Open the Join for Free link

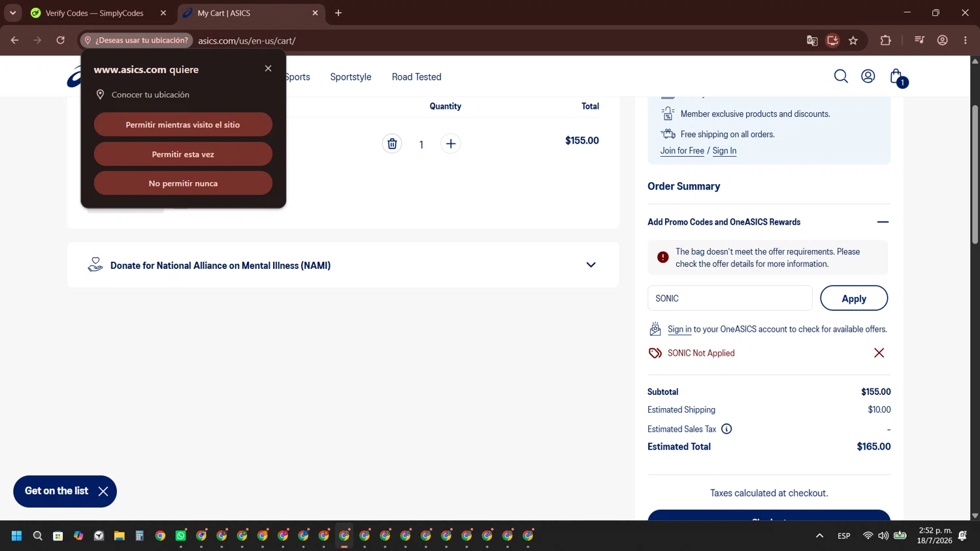click(682, 151)
